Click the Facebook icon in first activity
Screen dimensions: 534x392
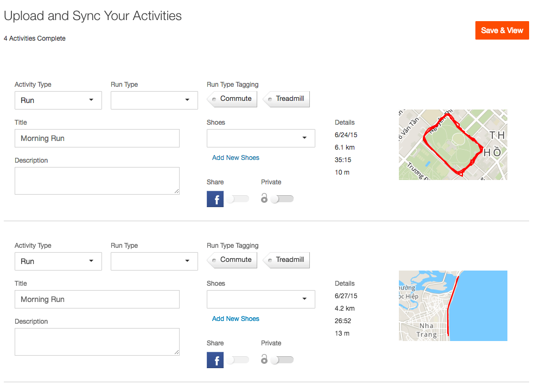tap(215, 199)
